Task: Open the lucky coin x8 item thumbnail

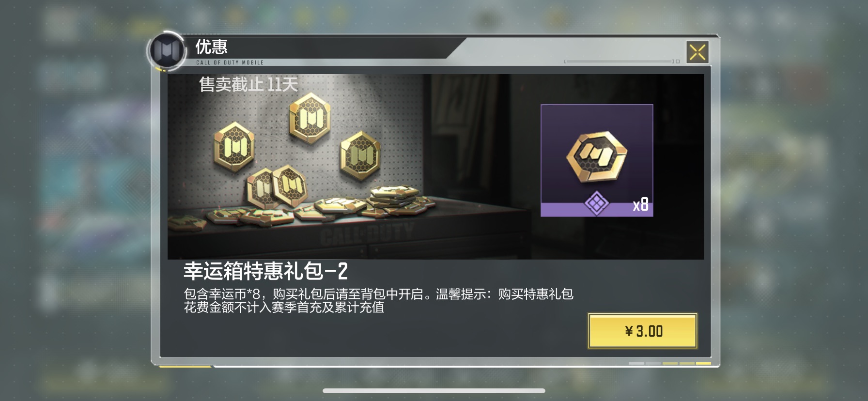Action: point(597,160)
